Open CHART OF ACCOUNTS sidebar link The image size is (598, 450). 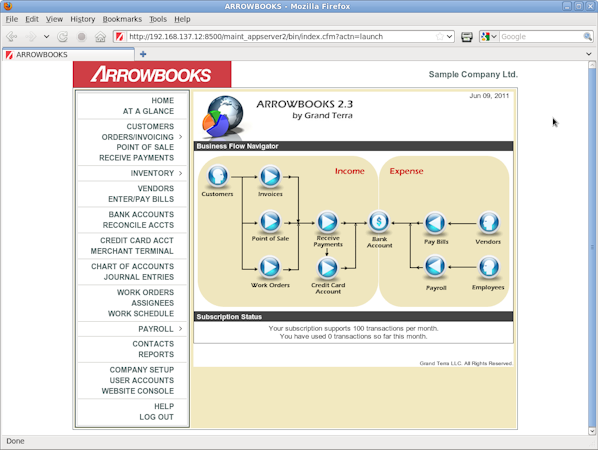132,266
